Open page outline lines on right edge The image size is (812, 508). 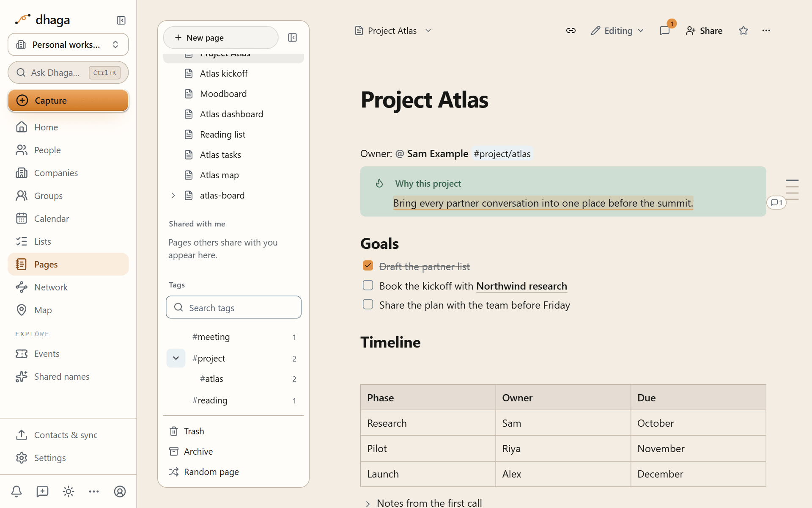792,190
